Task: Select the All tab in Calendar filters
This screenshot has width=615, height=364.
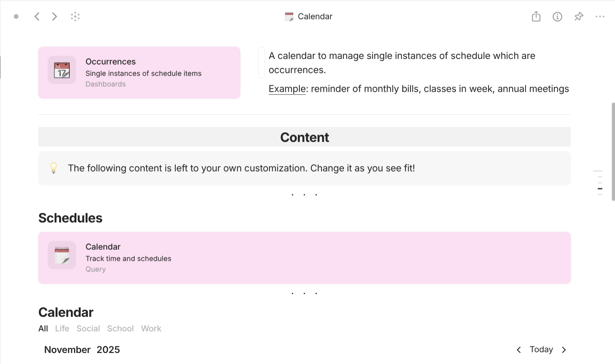Action: [43, 328]
